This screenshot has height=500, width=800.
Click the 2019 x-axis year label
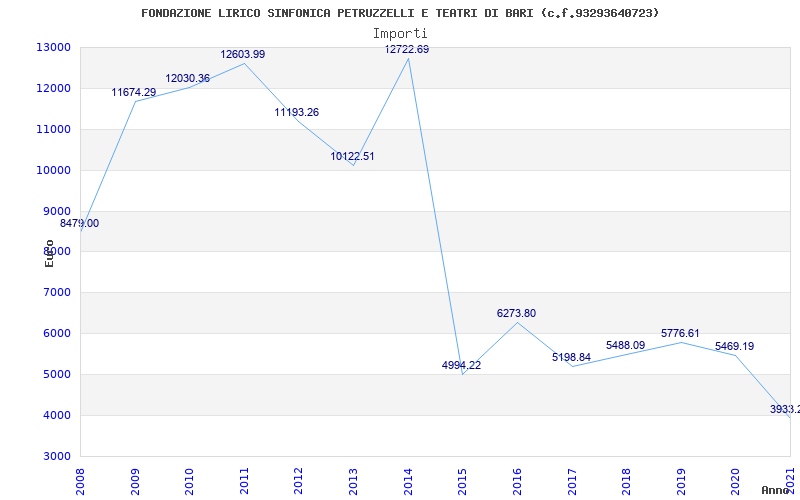point(681,482)
